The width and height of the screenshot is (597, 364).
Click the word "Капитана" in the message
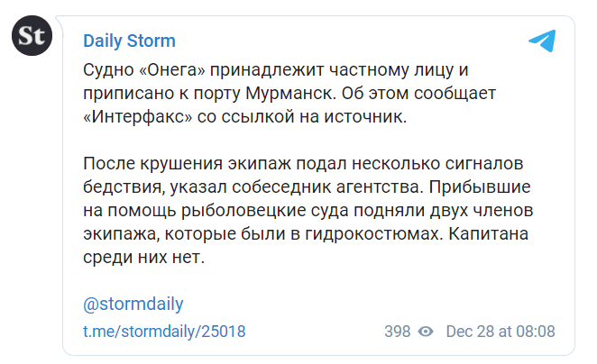click(x=503, y=233)
